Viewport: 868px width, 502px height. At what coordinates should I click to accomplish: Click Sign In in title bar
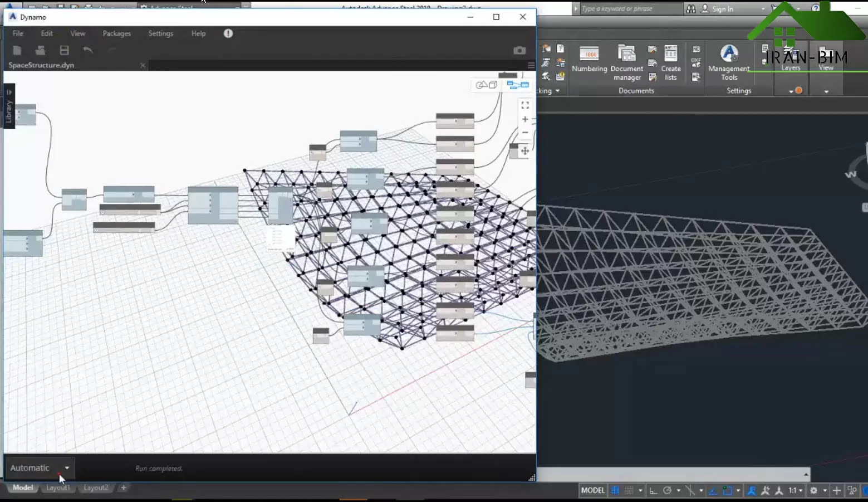point(722,9)
